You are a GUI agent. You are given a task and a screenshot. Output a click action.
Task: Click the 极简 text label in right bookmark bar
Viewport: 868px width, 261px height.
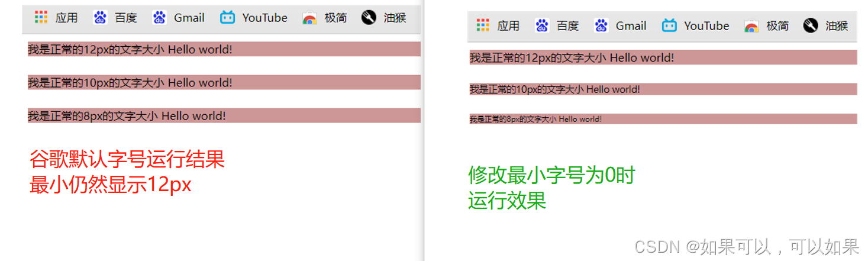click(x=777, y=25)
